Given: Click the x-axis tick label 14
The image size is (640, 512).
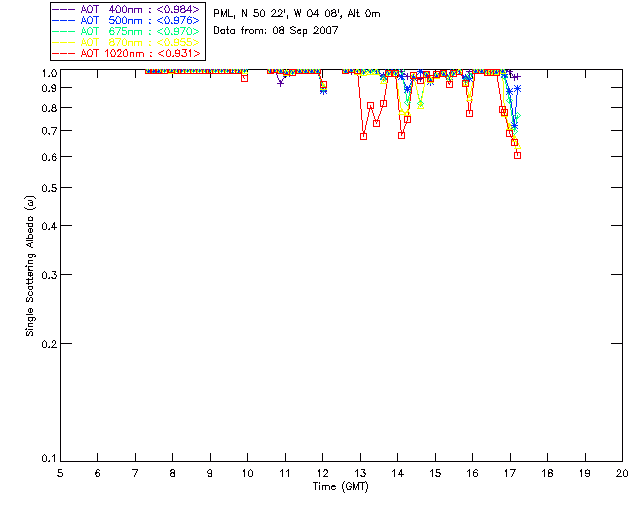Looking at the screenshot, I should 398,474.
